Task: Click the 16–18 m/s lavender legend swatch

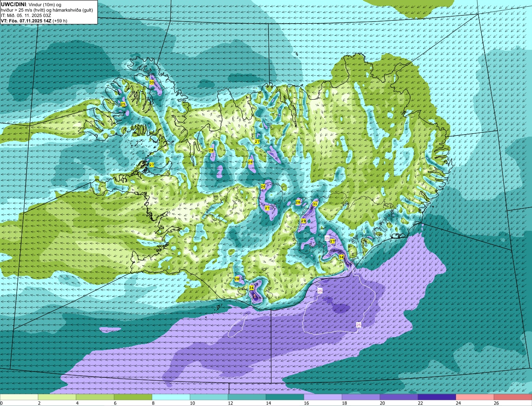Action: 323,397
